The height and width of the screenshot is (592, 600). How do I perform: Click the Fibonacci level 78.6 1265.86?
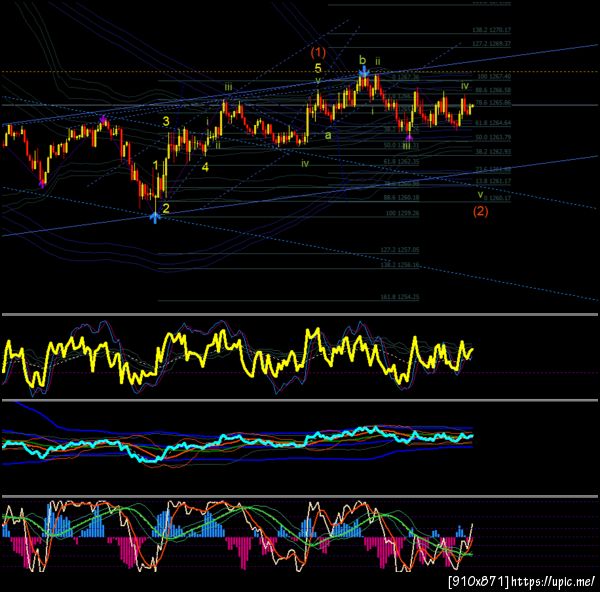coord(493,103)
